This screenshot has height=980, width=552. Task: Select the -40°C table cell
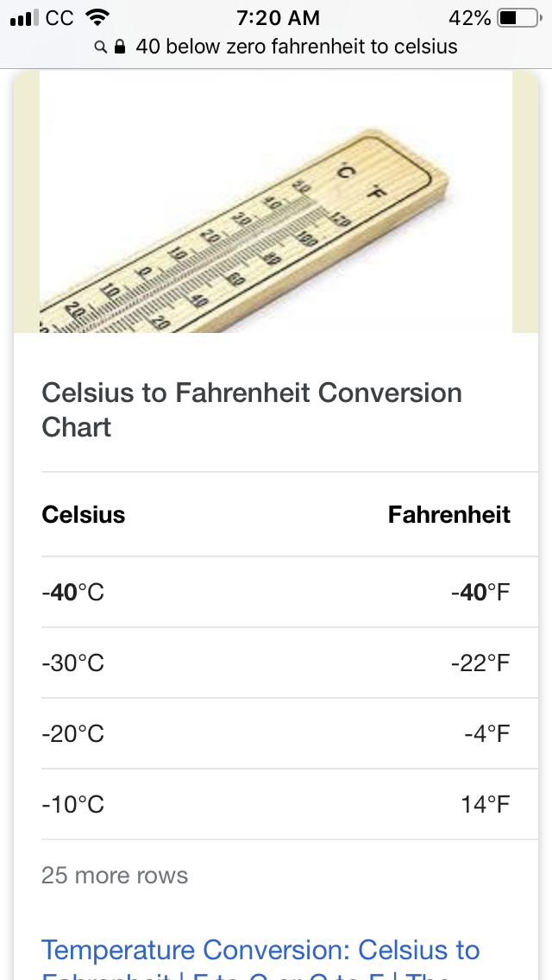[73, 593]
